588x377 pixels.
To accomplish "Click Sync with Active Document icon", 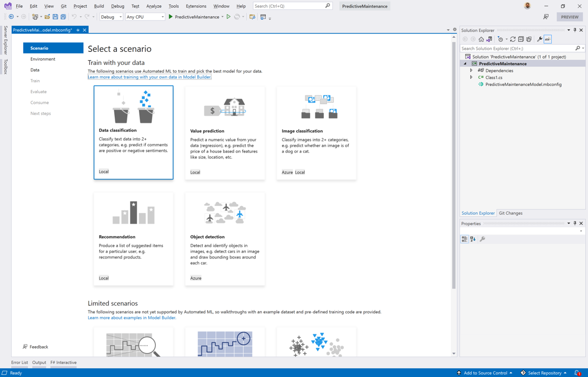I will coord(513,39).
